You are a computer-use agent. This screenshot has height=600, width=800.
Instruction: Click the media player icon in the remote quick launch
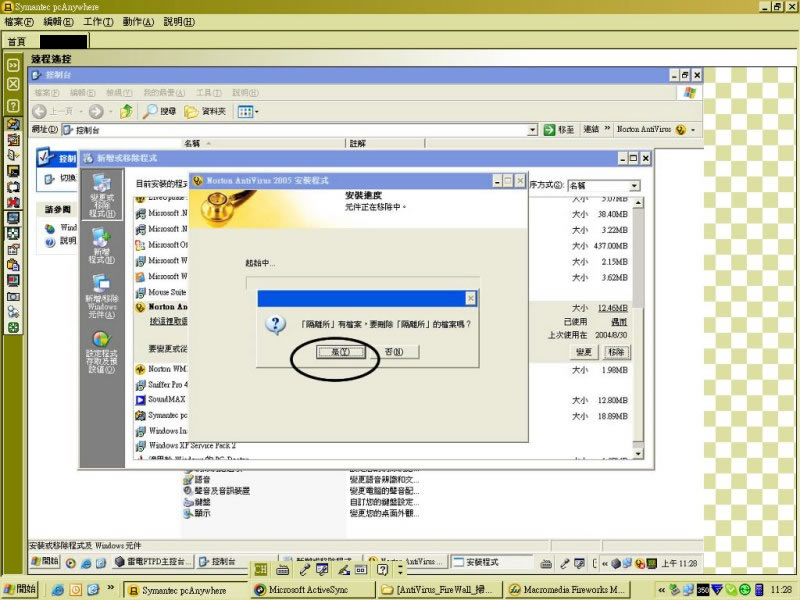point(71,563)
